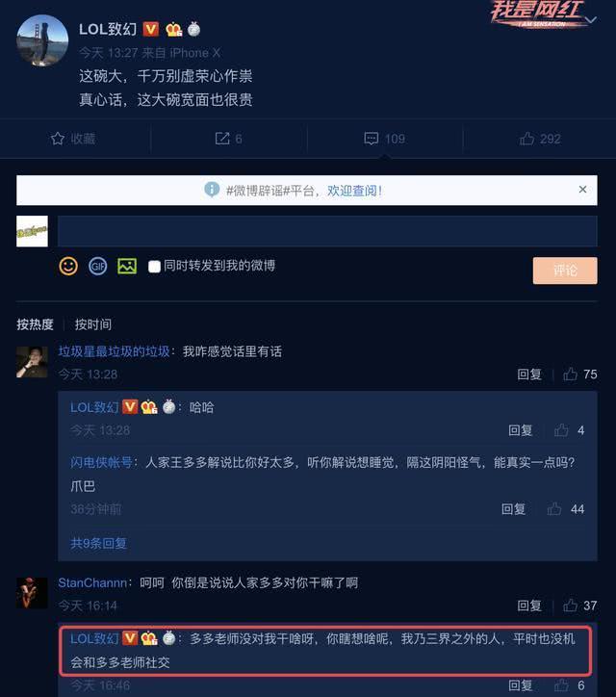
Task: Expand 共9条回复 replies
Action: click(x=99, y=543)
